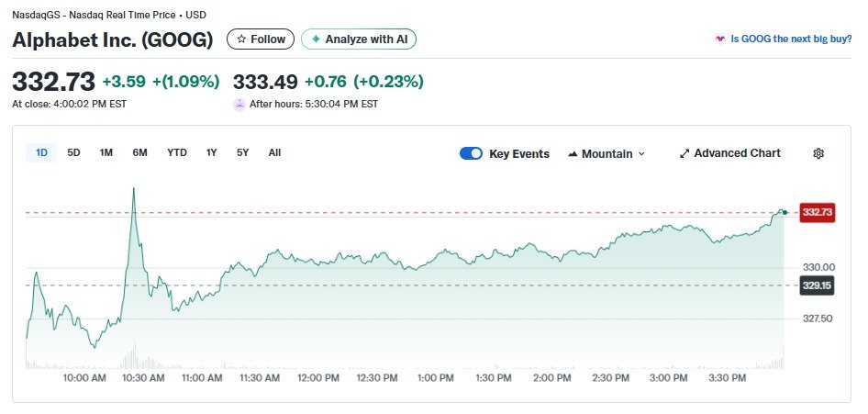Select the 1M range tab
The image size is (868, 414).
pos(106,152)
